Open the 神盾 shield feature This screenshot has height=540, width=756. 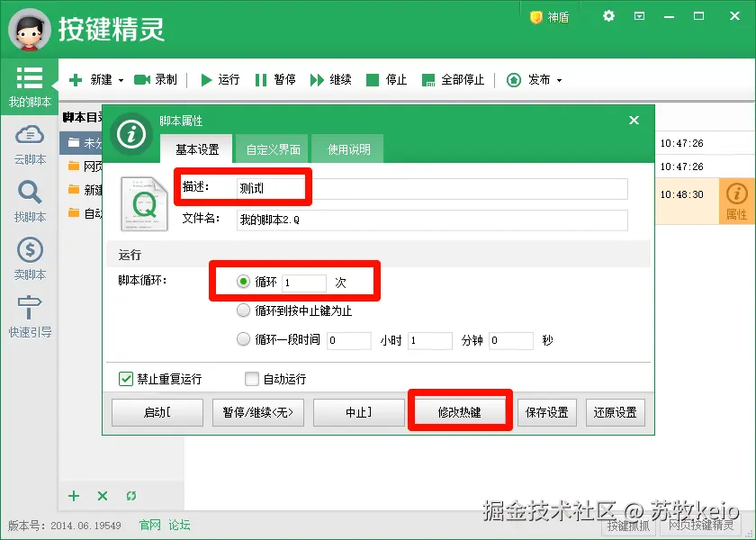(550, 17)
